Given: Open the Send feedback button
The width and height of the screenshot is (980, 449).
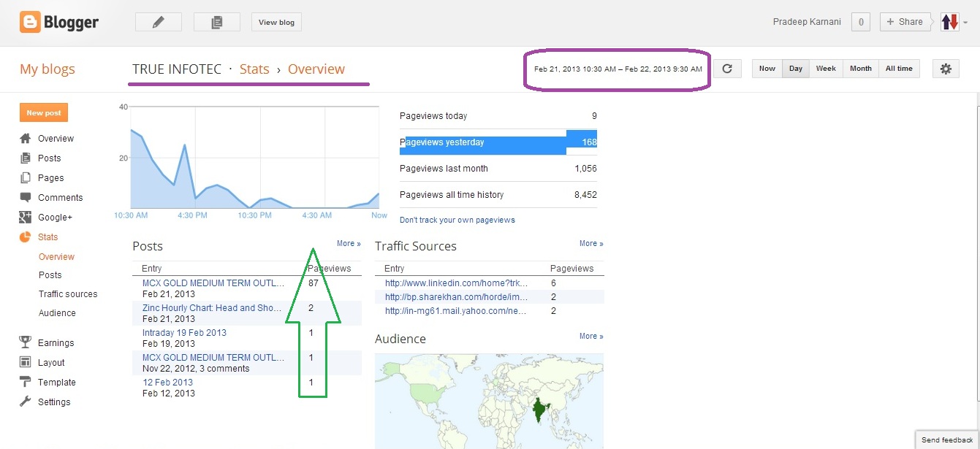Looking at the screenshot, I should click(947, 440).
